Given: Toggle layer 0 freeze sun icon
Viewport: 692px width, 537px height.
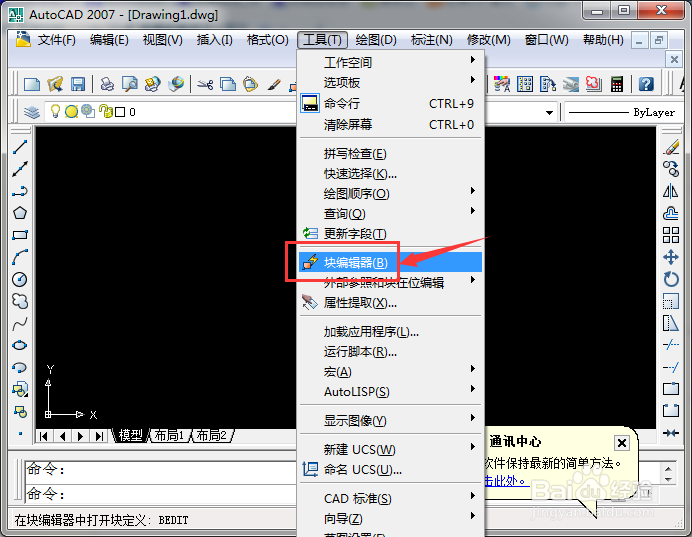Looking at the screenshot, I should pos(71,112).
